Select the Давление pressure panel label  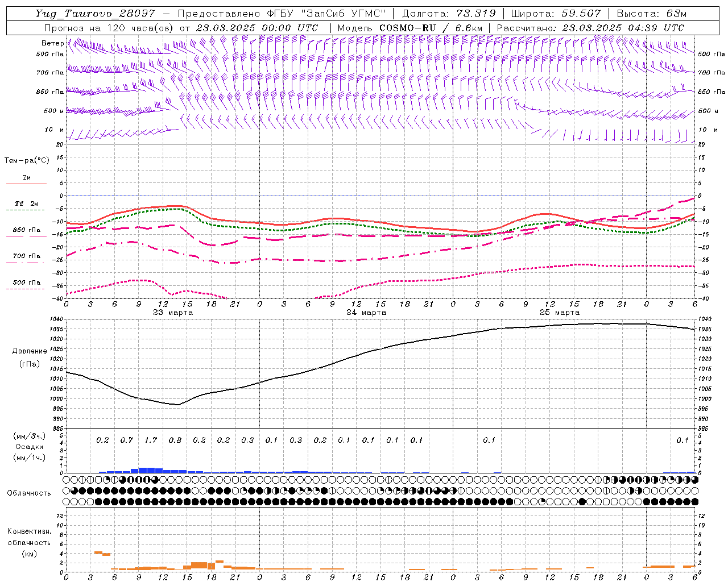[x=30, y=351]
